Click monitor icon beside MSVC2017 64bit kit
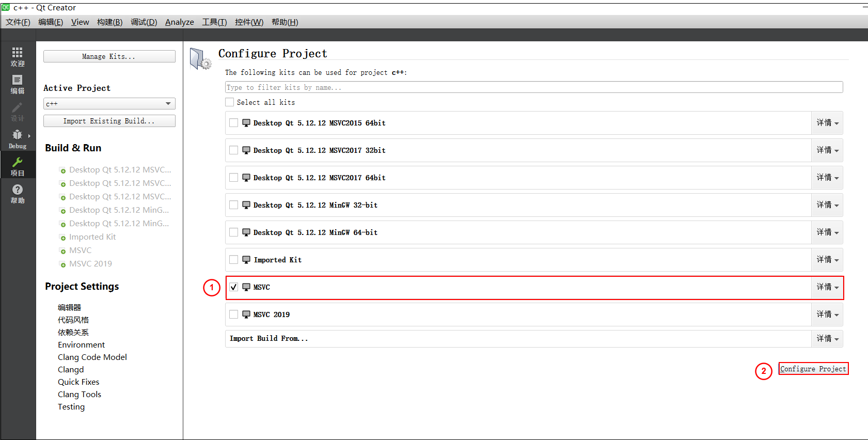Screen dimensions: 868x440 pyautogui.click(x=246, y=178)
